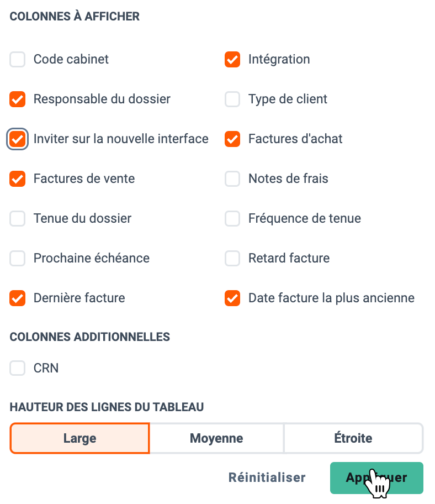435x504 pixels.
Task: Uncheck Inviter sur la nouvelle interface
Action: (17, 139)
